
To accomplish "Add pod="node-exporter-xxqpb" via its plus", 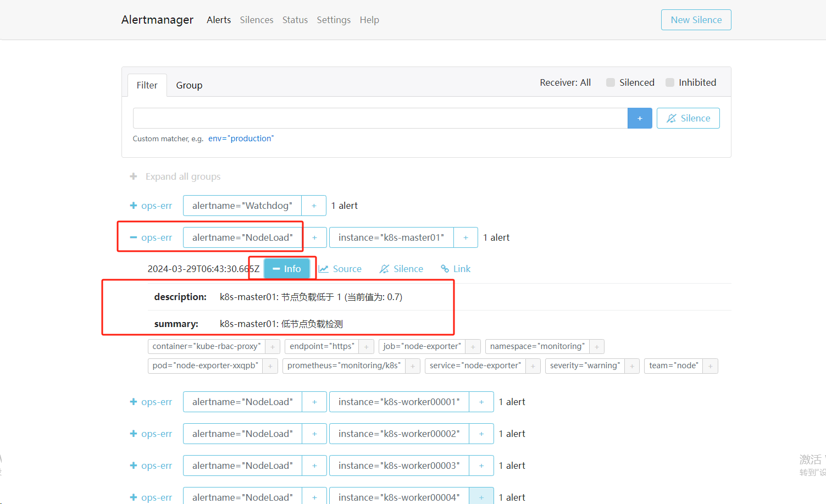I will click(270, 365).
